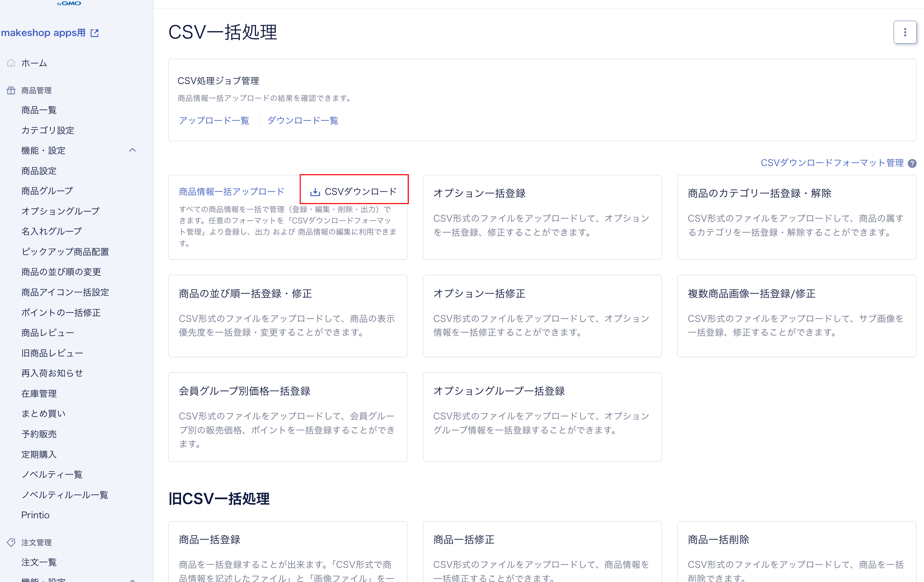
Task: Click the makeshop apps external link icon
Action: tap(94, 33)
